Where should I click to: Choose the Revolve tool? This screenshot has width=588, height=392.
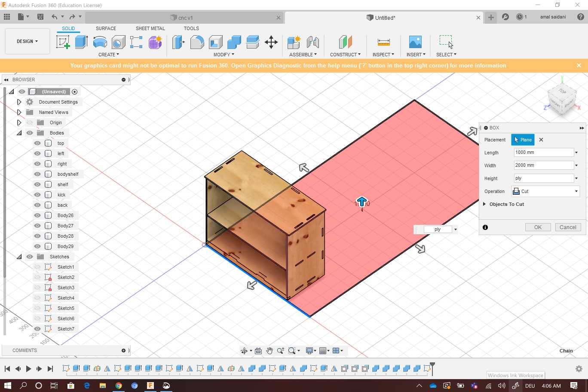pos(100,42)
